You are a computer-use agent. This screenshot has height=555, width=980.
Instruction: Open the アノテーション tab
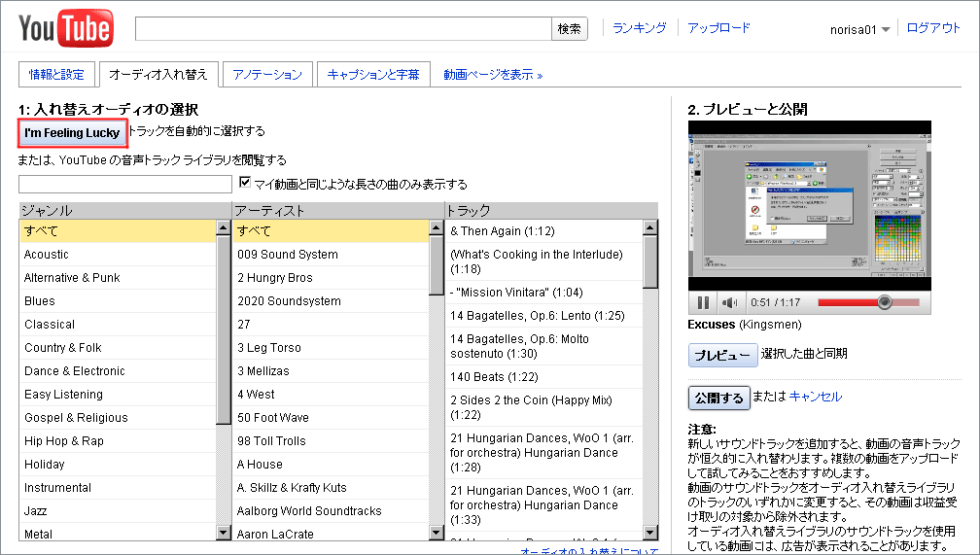pyautogui.click(x=267, y=75)
